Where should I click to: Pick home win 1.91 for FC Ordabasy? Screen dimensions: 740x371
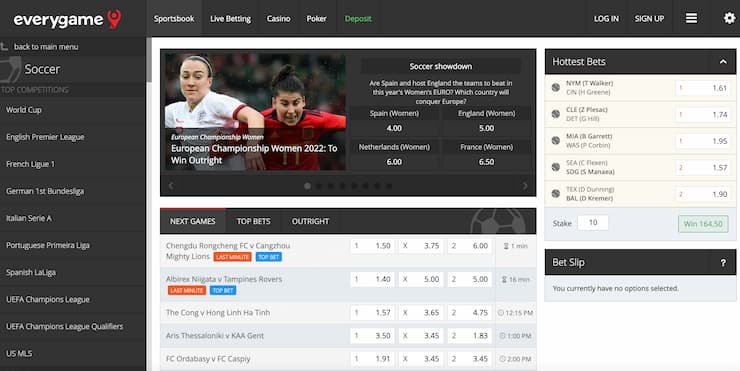[372, 359]
